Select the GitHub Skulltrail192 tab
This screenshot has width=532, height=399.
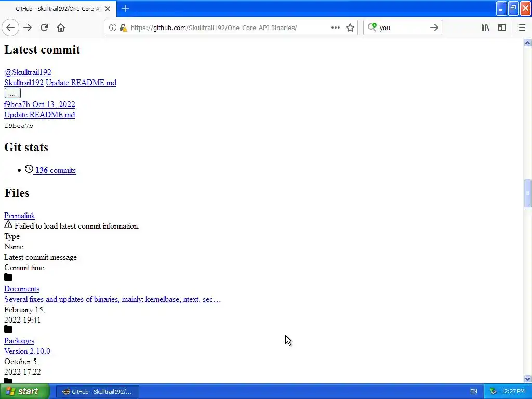point(58,9)
